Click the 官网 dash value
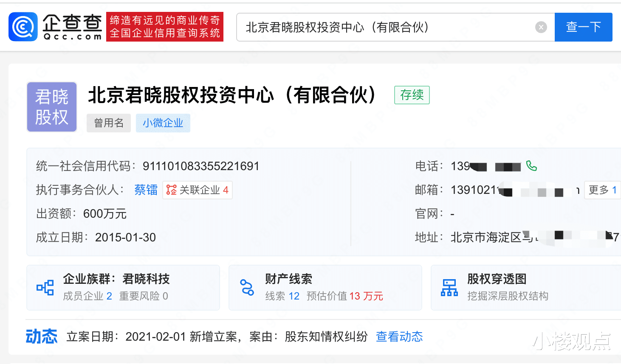 (452, 214)
